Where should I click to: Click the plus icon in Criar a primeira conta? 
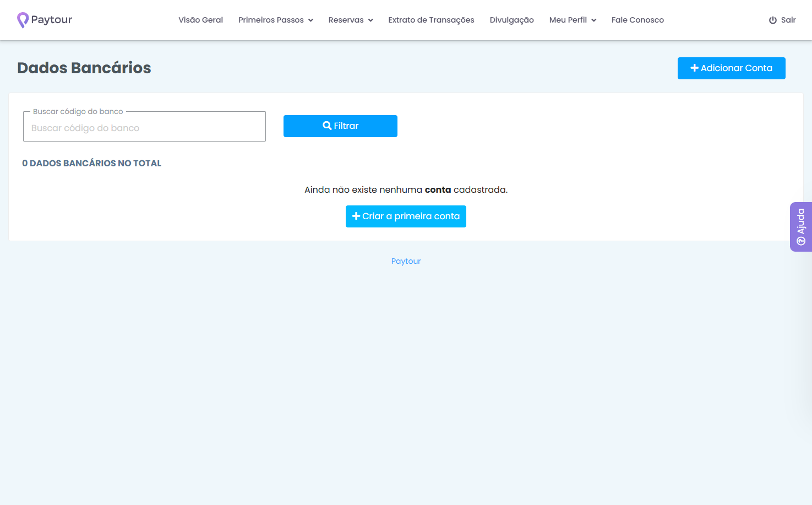356,216
